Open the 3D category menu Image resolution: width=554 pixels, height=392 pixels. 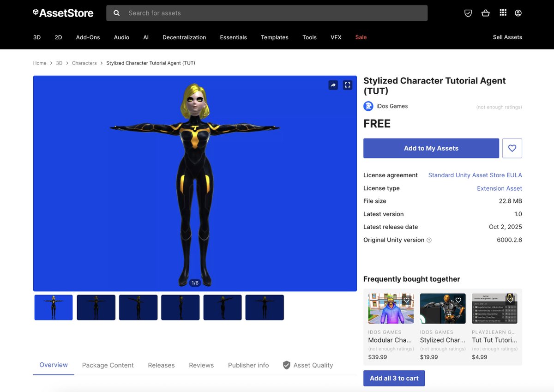37,37
